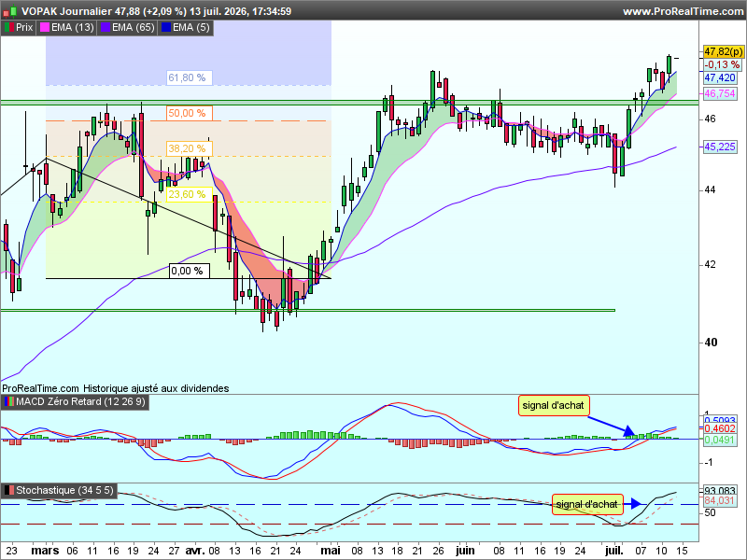Click the juin label on time axis
Viewport: 747px width, 560px height.
pos(465,551)
